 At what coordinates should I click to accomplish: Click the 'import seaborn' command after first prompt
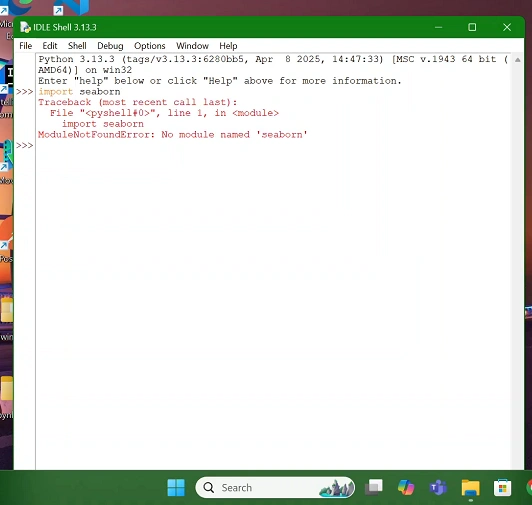(x=79, y=92)
